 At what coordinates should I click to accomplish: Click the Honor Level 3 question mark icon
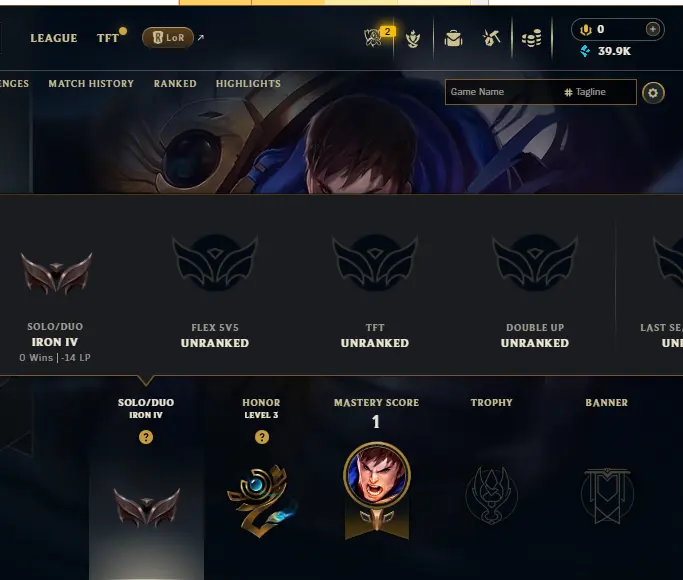pyautogui.click(x=262, y=437)
